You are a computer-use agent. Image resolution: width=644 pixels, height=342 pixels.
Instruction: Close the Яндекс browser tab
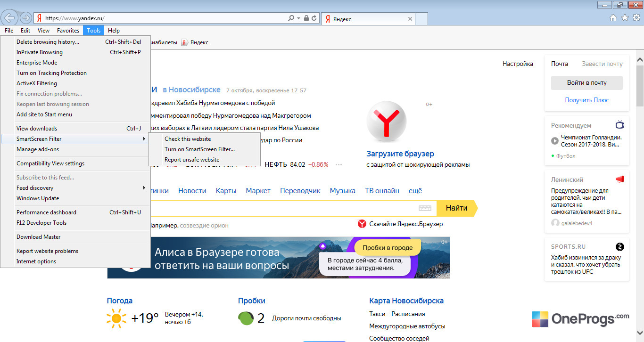[x=410, y=19]
